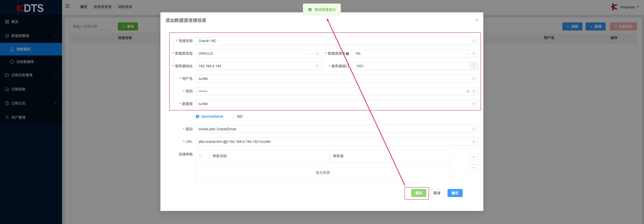
Task: Click the 确定 confirm button
Action: coord(455,193)
